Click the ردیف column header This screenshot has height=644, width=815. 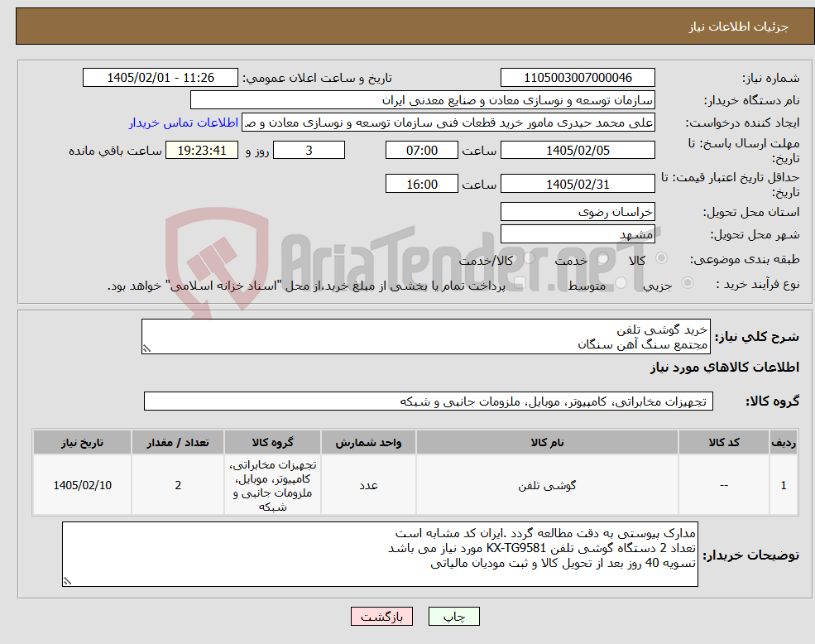click(x=784, y=443)
